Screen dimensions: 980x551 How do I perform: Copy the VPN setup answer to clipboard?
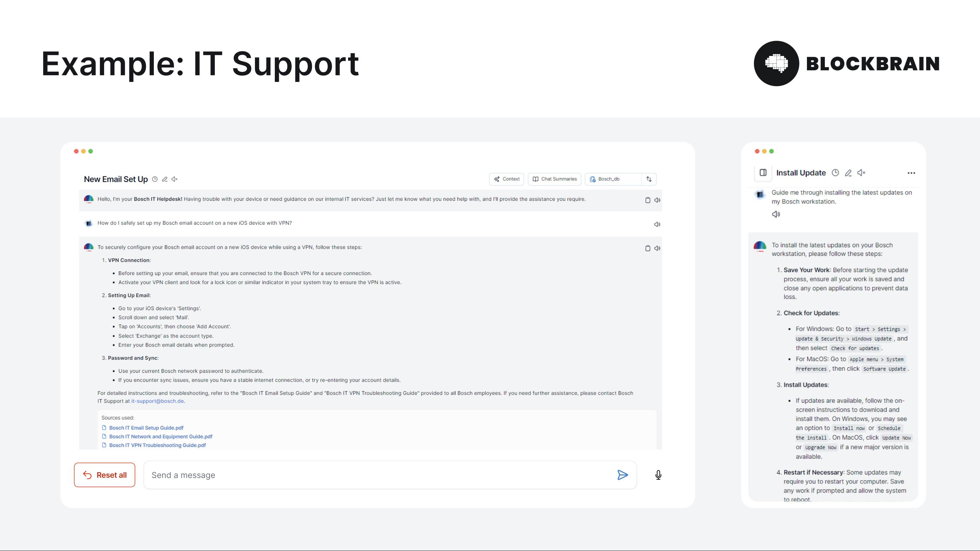pos(647,248)
